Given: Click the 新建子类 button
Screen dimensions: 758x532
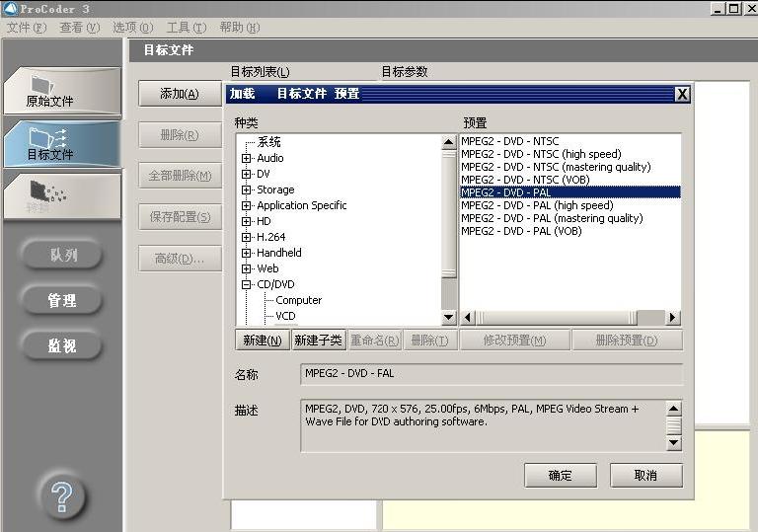Looking at the screenshot, I should click(318, 340).
